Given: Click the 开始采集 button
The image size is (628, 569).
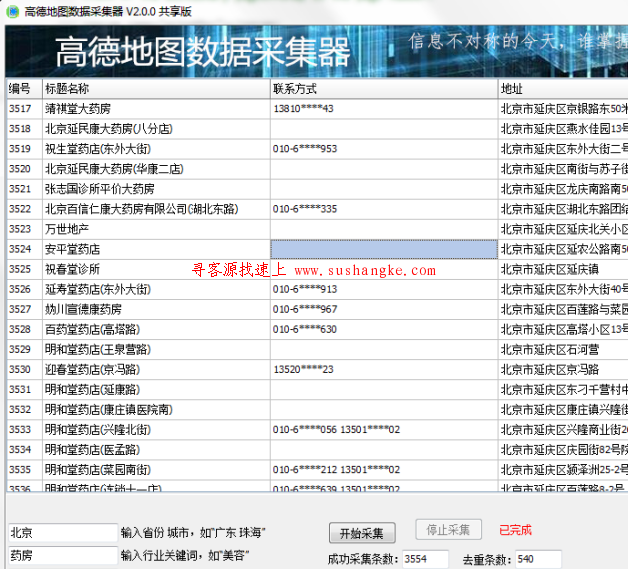Looking at the screenshot, I should pyautogui.click(x=362, y=533).
